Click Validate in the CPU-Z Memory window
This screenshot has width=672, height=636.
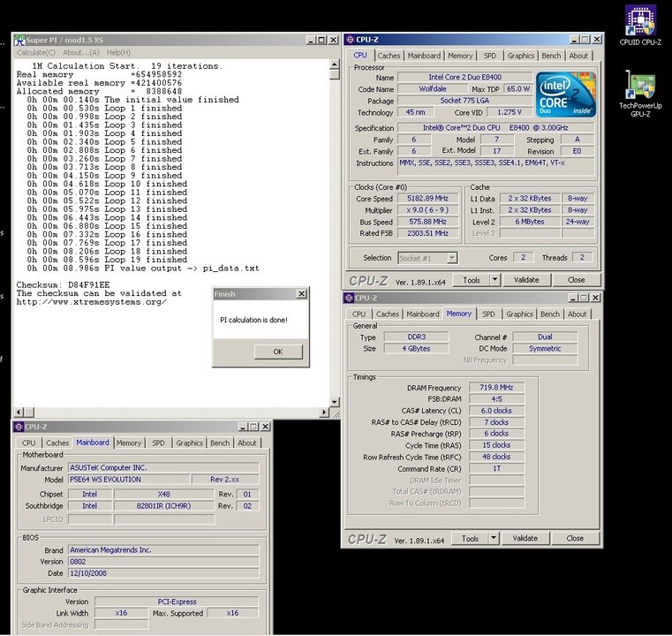525,538
